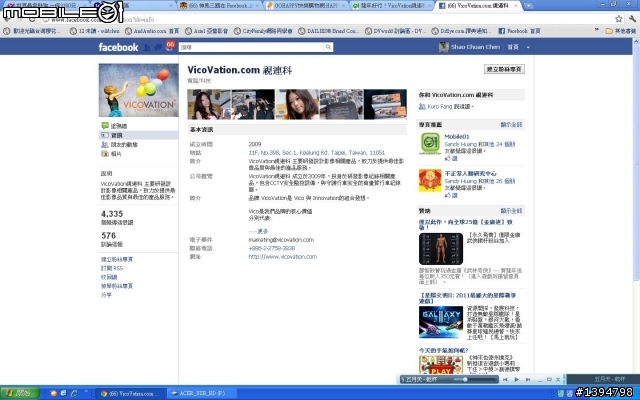Click the Subscribe RSS link in the sidebar
This screenshot has width=640, height=400.
[112, 268]
